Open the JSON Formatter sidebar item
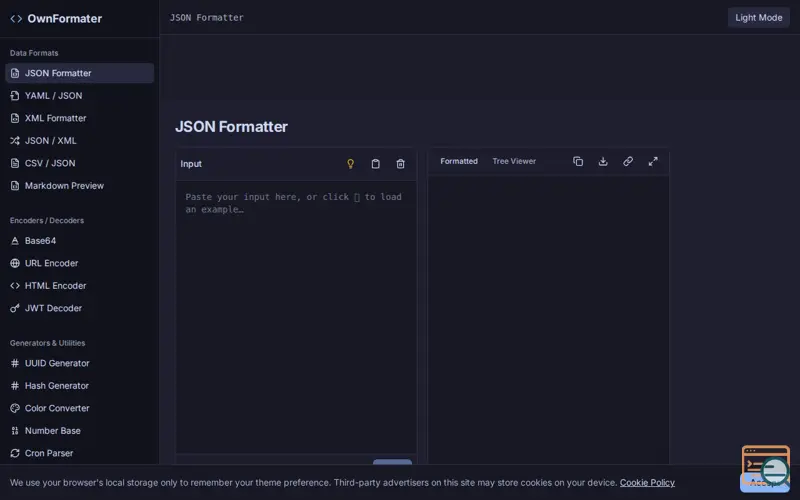Viewport: 800px width, 500px height. pos(80,73)
